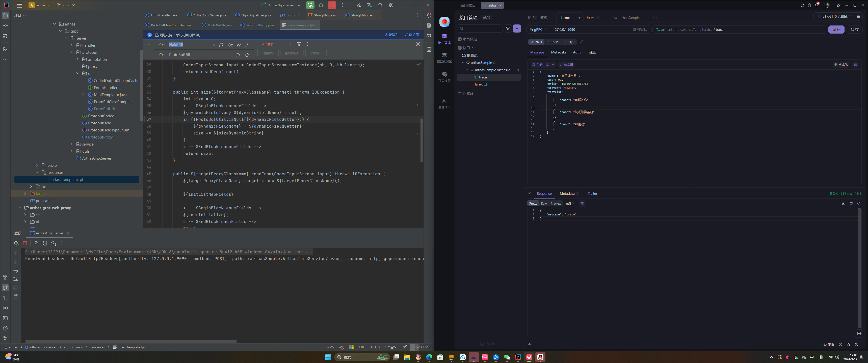Open the grpc branch dropdown in the title bar
The width and height of the screenshot is (868, 363).
[66, 5]
